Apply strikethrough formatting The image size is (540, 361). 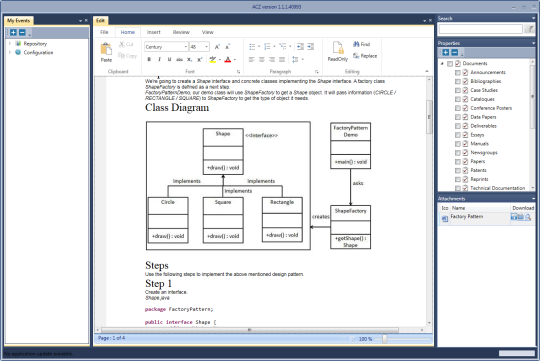coord(179,59)
